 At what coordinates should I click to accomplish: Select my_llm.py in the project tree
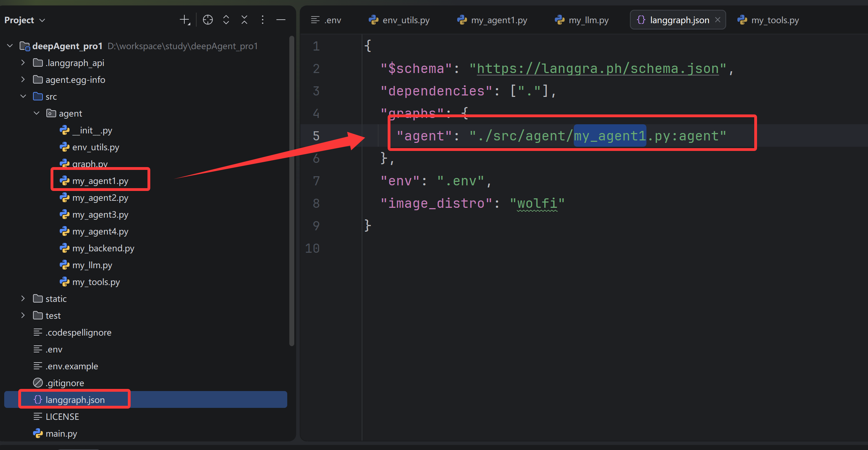[x=92, y=265]
